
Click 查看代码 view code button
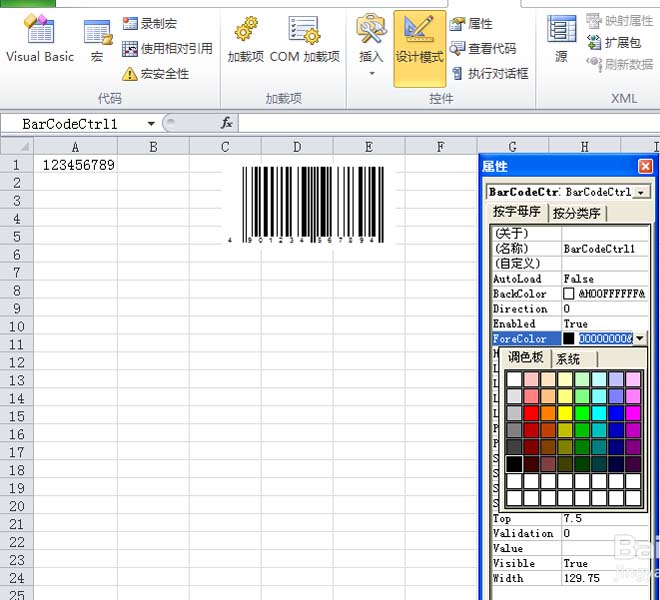pyautogui.click(x=483, y=49)
